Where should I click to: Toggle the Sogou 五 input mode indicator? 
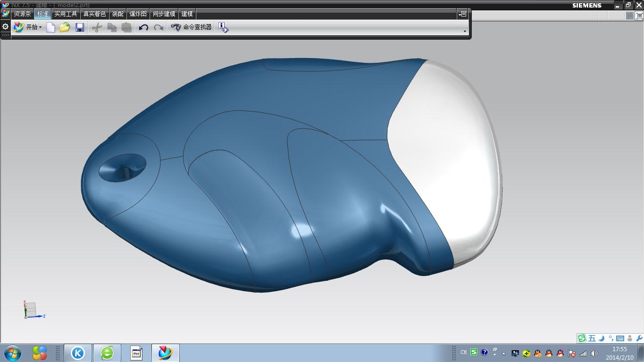(x=592, y=338)
